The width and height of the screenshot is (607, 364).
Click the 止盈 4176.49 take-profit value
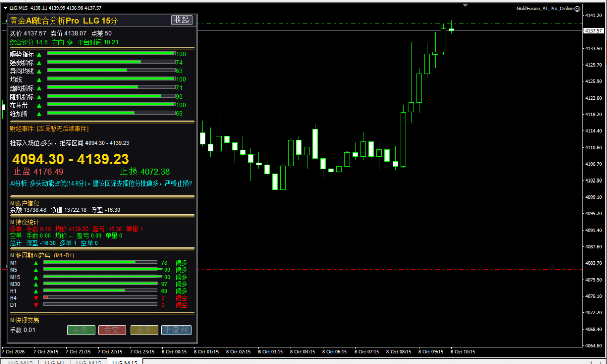[x=38, y=172]
